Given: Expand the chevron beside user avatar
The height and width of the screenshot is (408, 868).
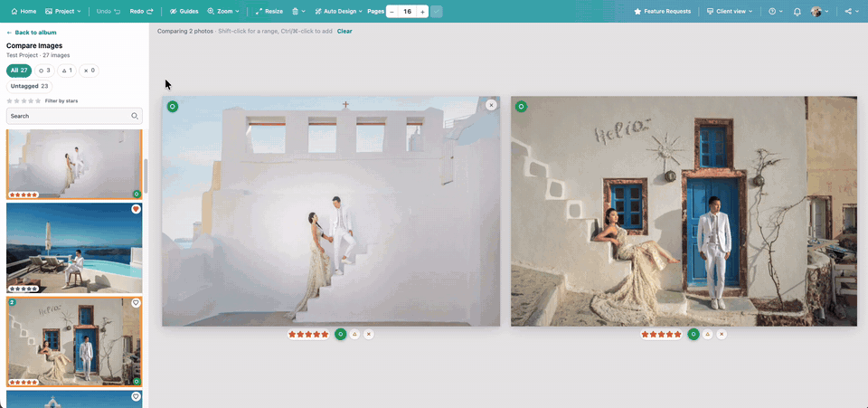Looking at the screenshot, I should click(x=827, y=12).
